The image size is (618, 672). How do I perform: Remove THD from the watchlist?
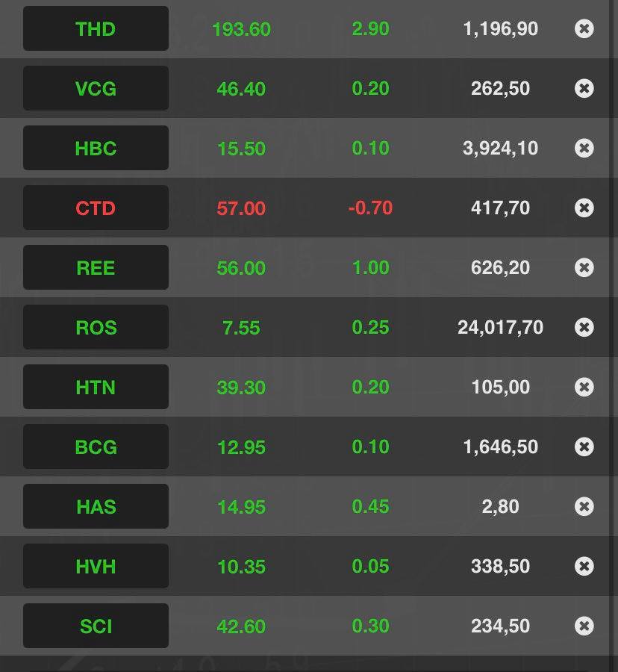[x=584, y=29]
